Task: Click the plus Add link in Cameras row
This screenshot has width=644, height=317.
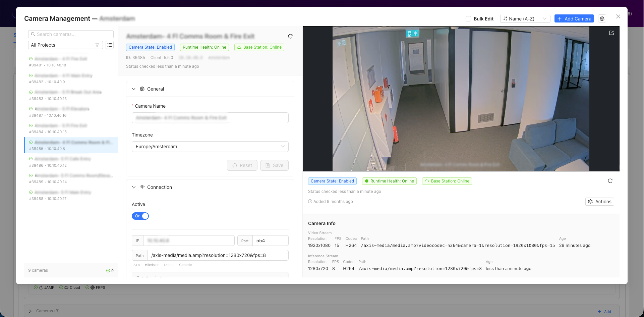Action: tap(604, 312)
